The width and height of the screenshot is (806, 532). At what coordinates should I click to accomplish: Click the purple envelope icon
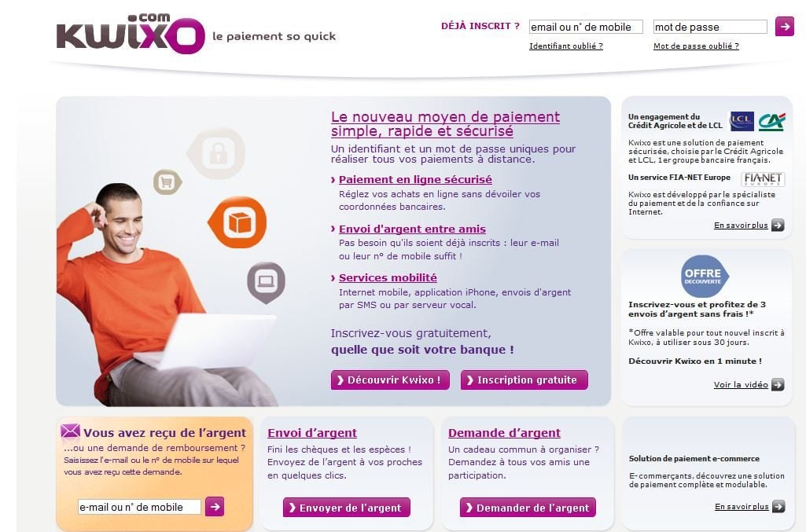point(71,431)
